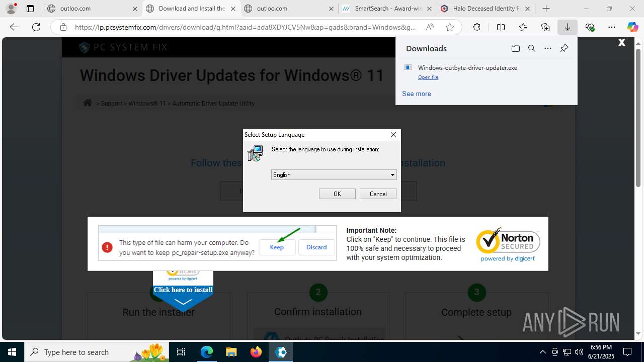Click the Norton Secured badge
Screen dimensions: 644x362
tap(508, 244)
